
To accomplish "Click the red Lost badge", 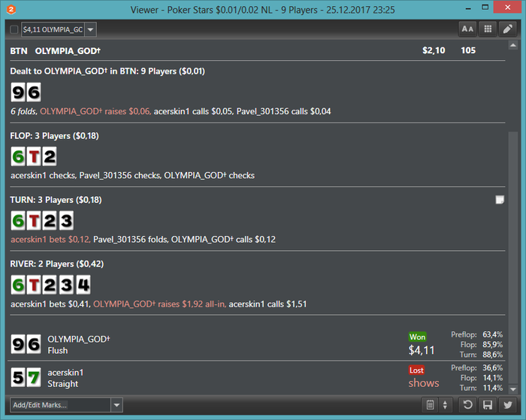I will point(416,370).
